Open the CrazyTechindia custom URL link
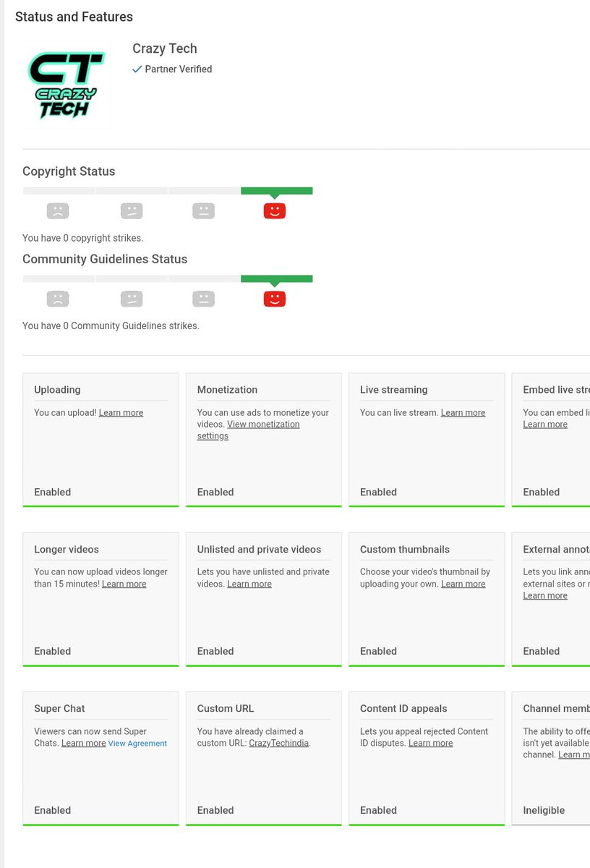The width and height of the screenshot is (590, 868). click(x=278, y=743)
